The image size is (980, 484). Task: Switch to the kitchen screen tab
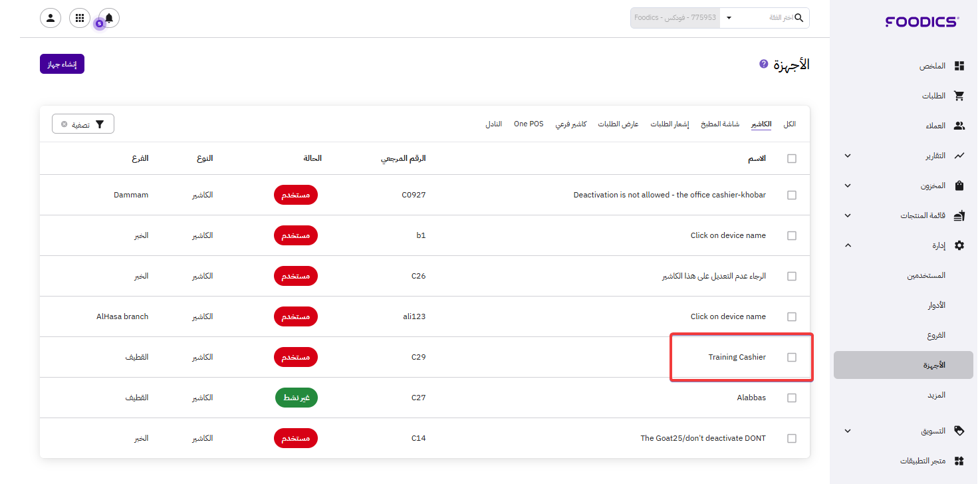tap(721, 124)
